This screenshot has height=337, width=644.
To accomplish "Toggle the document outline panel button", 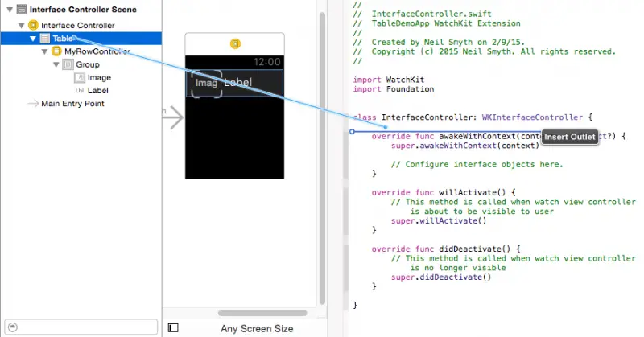I will (x=173, y=327).
